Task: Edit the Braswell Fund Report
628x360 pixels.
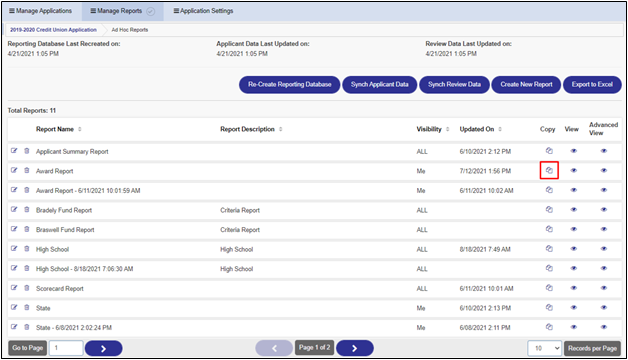Action: click(x=14, y=229)
